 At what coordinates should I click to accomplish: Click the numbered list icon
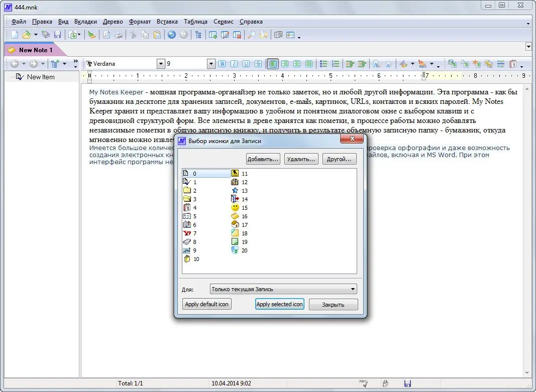click(x=336, y=64)
